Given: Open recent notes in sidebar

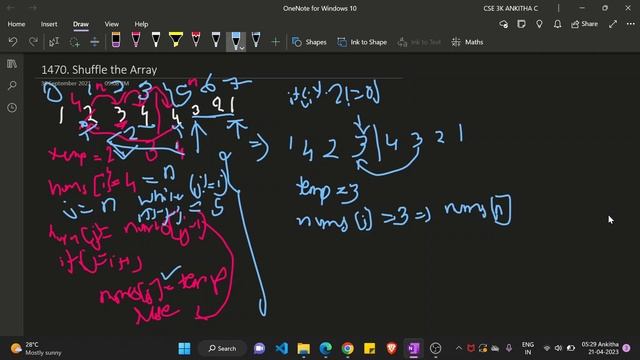Looking at the screenshot, I should tap(12, 107).
